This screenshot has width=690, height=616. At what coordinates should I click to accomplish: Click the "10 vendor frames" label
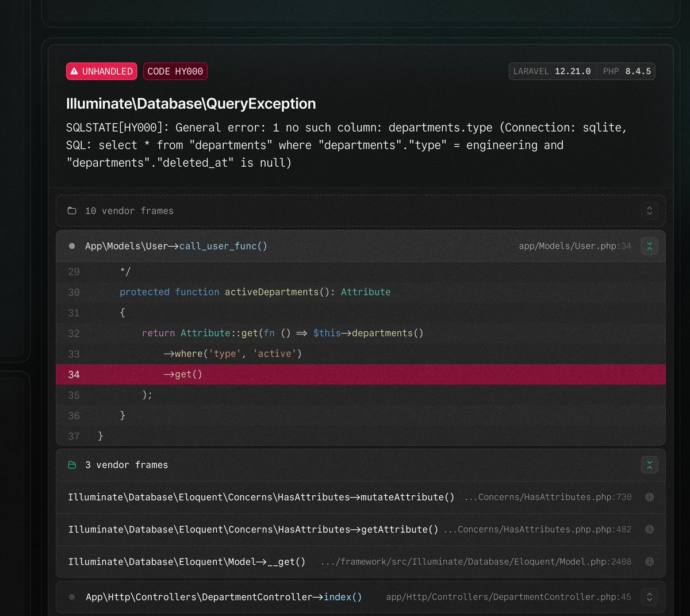pos(129,211)
